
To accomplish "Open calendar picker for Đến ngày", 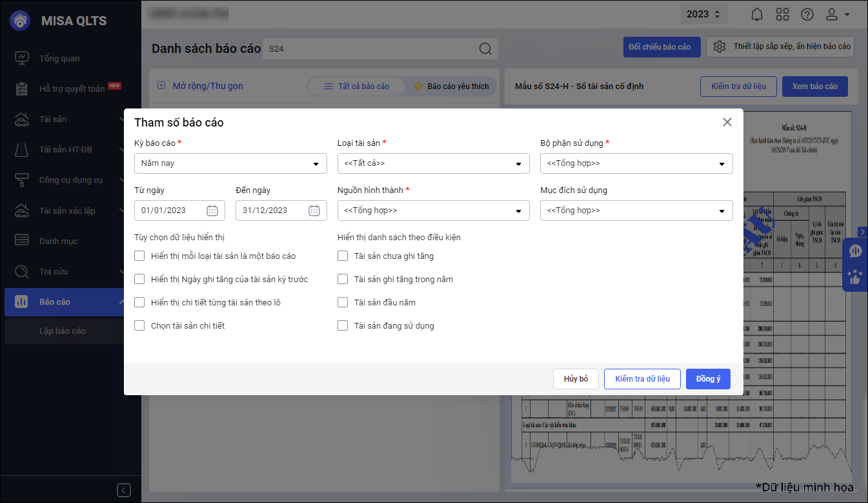I will pyautogui.click(x=314, y=210).
